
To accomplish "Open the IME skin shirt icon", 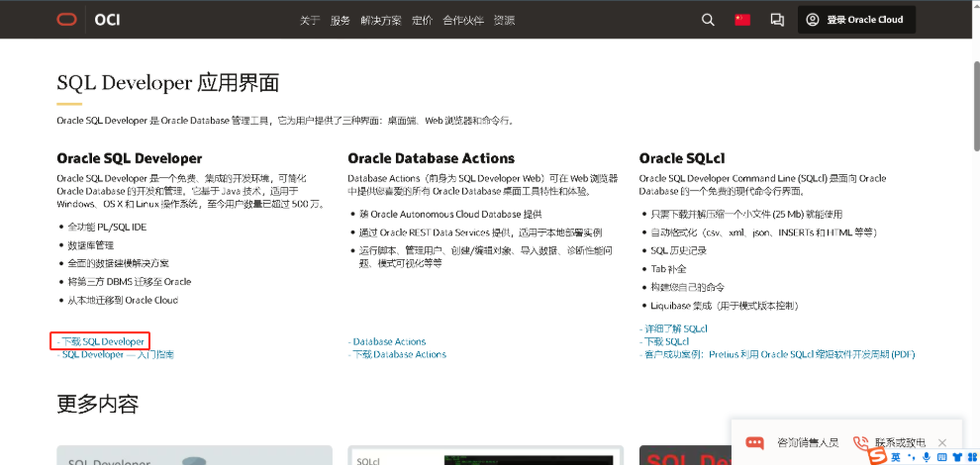I will pos(956,457).
